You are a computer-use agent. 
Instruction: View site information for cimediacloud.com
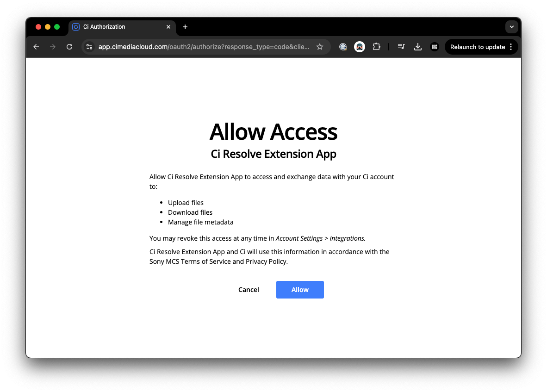[x=89, y=47]
